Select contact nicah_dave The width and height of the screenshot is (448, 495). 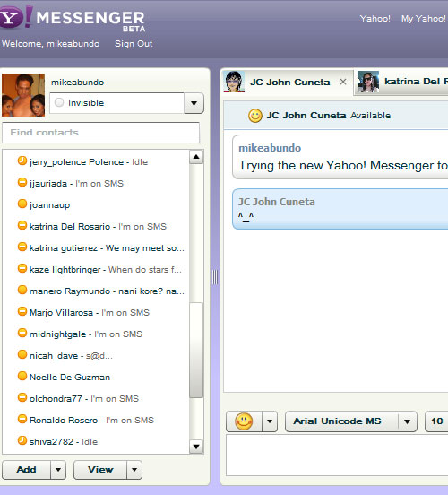pos(96,355)
